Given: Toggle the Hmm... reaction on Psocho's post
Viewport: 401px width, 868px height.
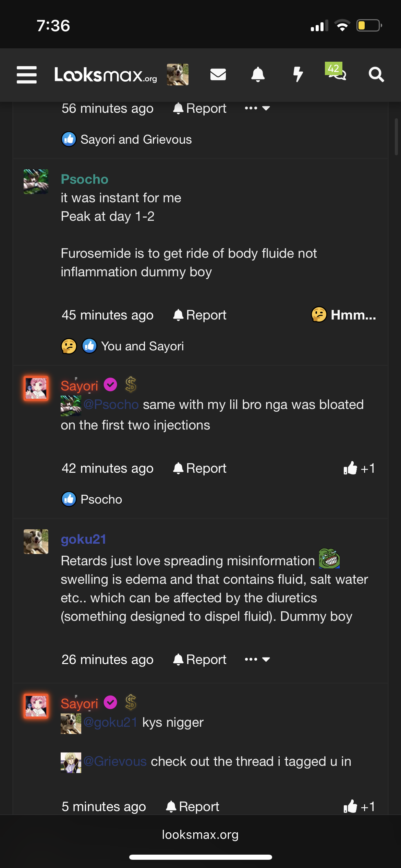Looking at the screenshot, I should (x=343, y=315).
